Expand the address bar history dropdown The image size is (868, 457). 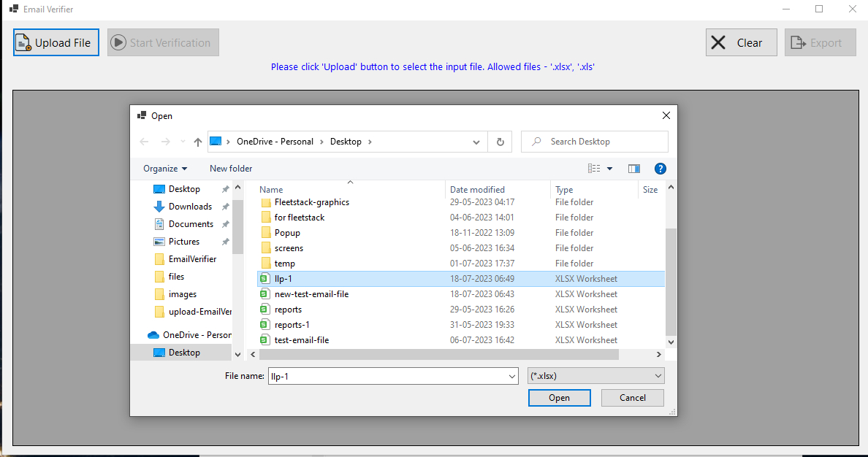coord(476,142)
